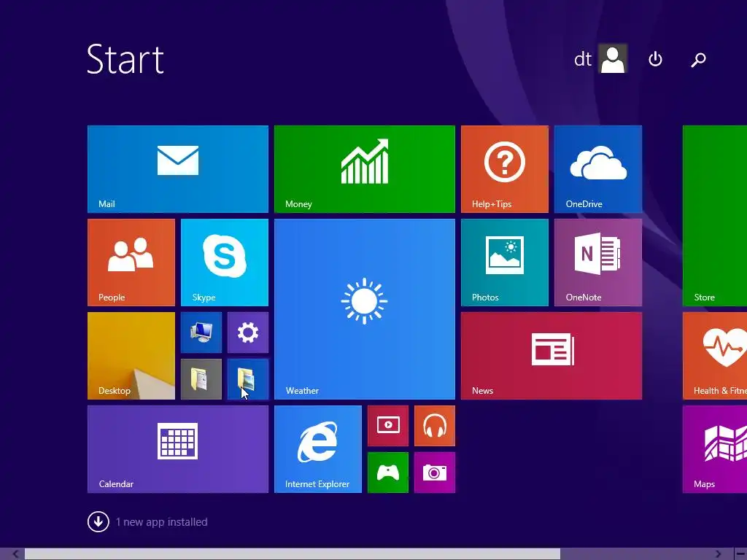747x560 pixels.
Task: Open the Health & Fitness tile
Action: coord(715,356)
